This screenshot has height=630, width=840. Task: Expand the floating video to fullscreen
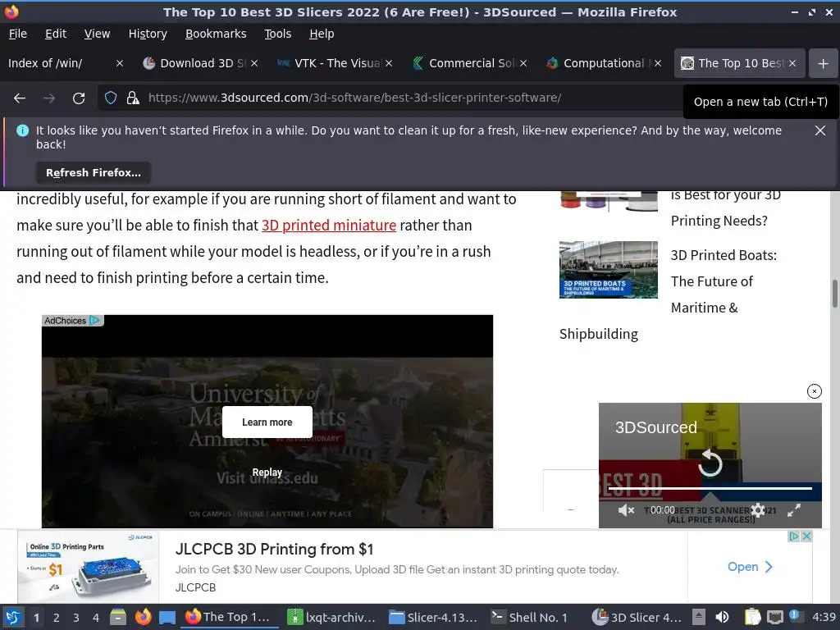coord(794,510)
